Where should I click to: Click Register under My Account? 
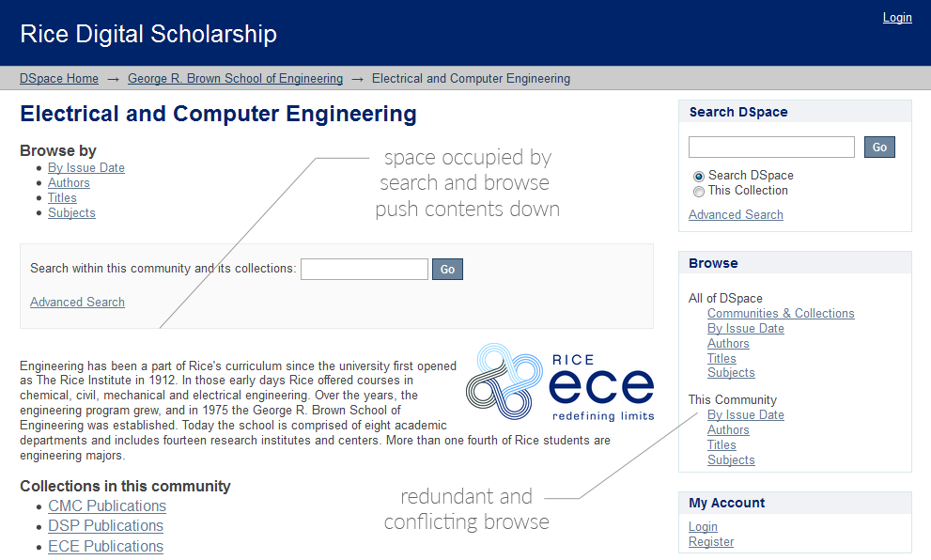tap(711, 541)
